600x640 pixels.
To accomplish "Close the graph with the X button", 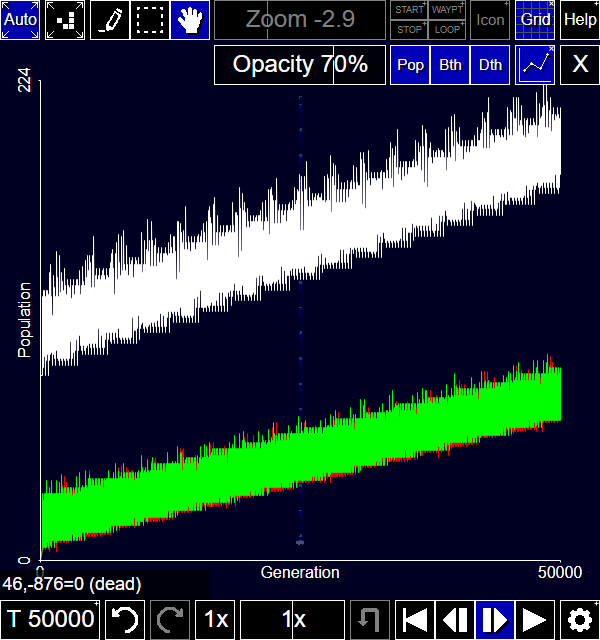I will 580,65.
